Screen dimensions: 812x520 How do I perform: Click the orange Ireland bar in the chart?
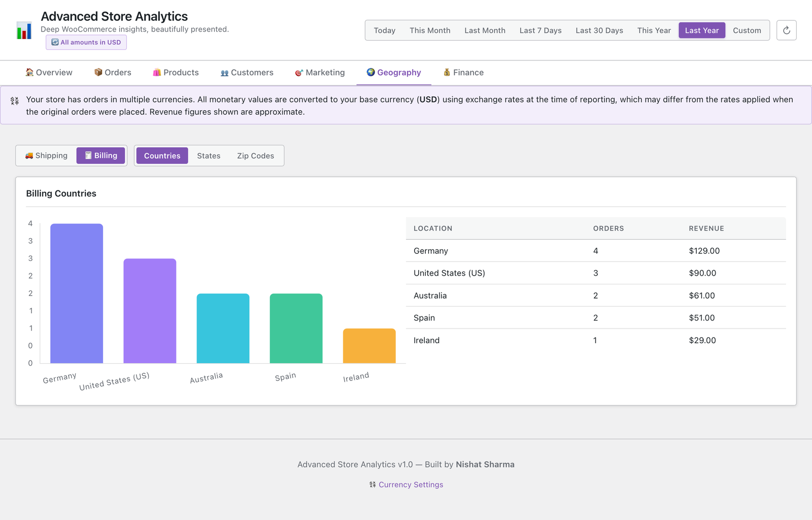(369, 346)
